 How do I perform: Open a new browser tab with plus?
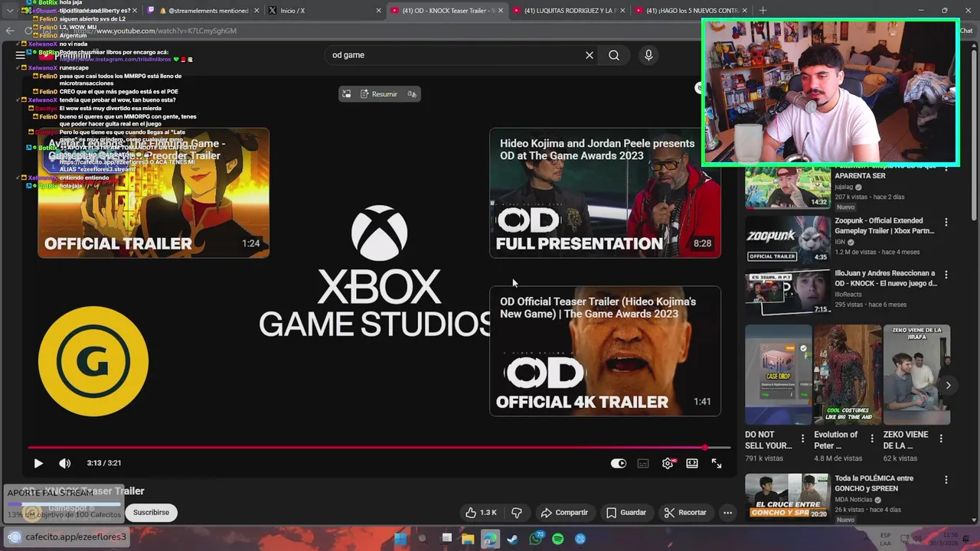[763, 11]
